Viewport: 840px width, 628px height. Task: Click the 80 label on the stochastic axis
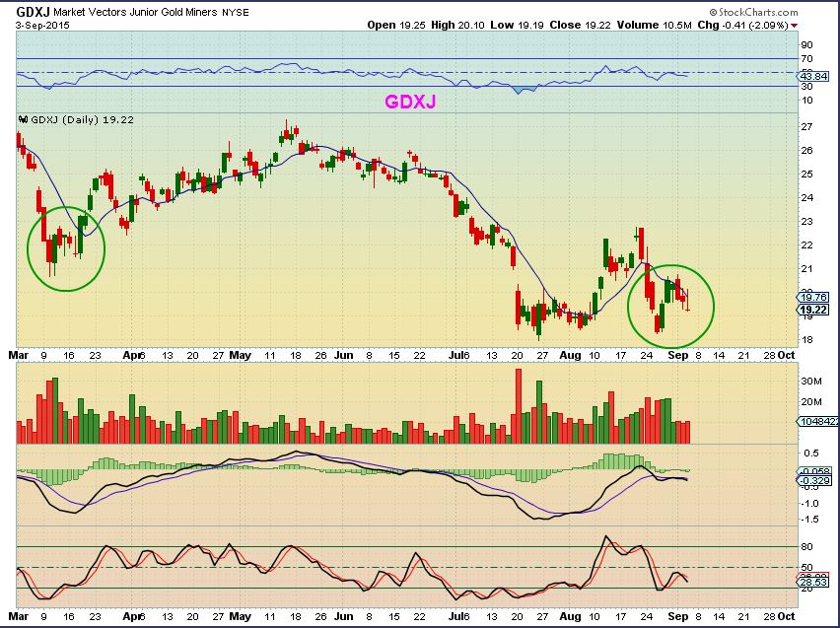[x=806, y=547]
